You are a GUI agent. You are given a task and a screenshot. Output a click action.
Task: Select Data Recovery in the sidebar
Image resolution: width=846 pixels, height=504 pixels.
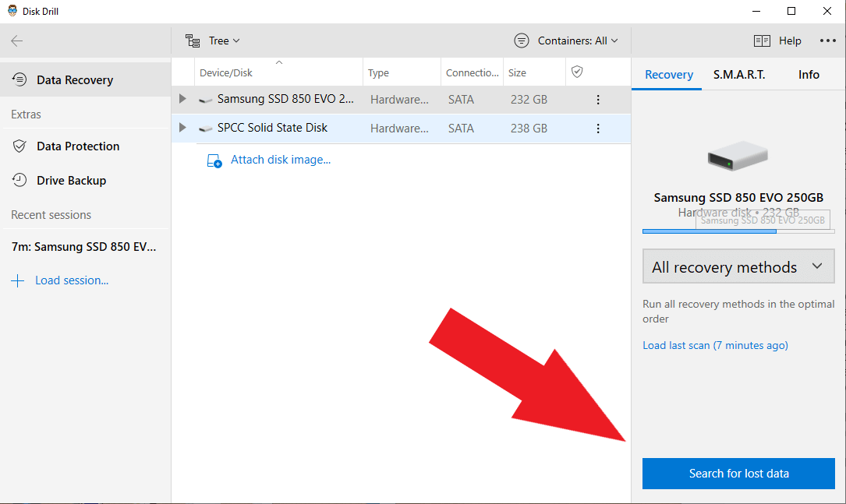[x=85, y=79]
